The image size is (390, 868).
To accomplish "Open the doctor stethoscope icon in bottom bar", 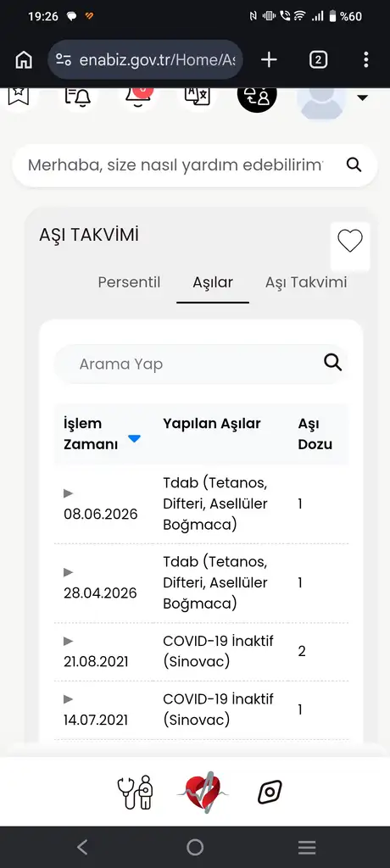I will (x=136, y=793).
